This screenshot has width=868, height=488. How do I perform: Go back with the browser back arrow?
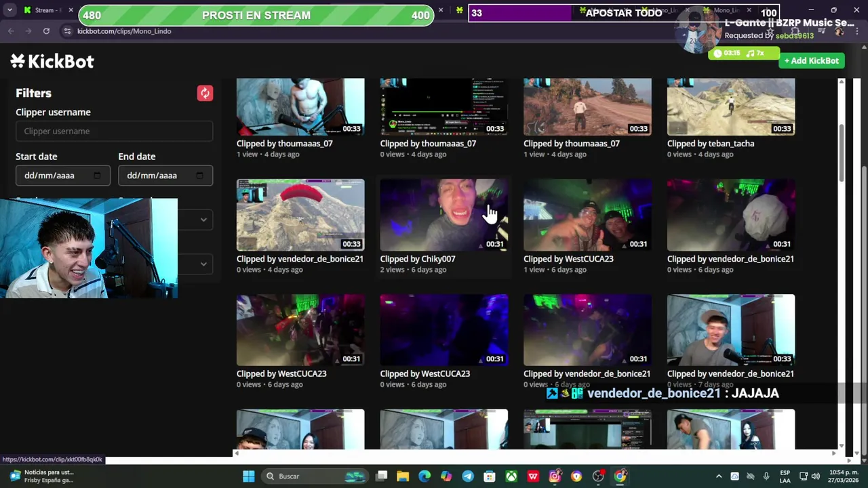pyautogui.click(x=11, y=31)
